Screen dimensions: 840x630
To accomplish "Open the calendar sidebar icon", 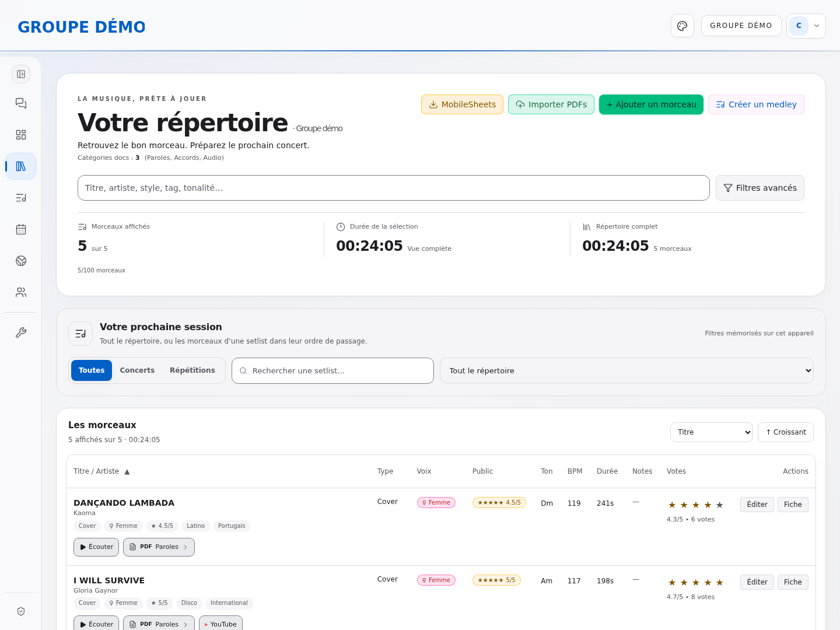I will [21, 229].
